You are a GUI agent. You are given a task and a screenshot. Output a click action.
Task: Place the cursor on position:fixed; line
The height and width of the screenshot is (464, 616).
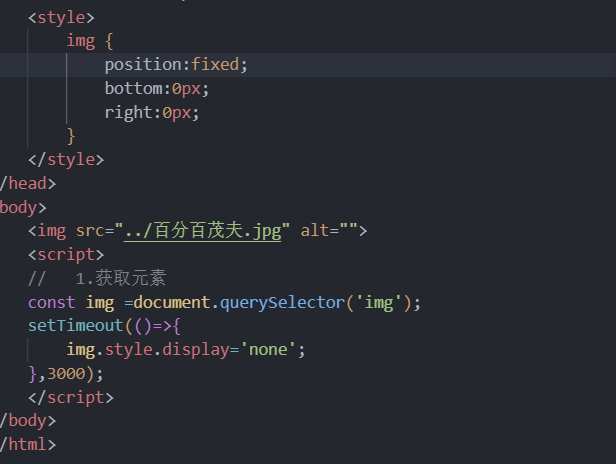[176, 65]
